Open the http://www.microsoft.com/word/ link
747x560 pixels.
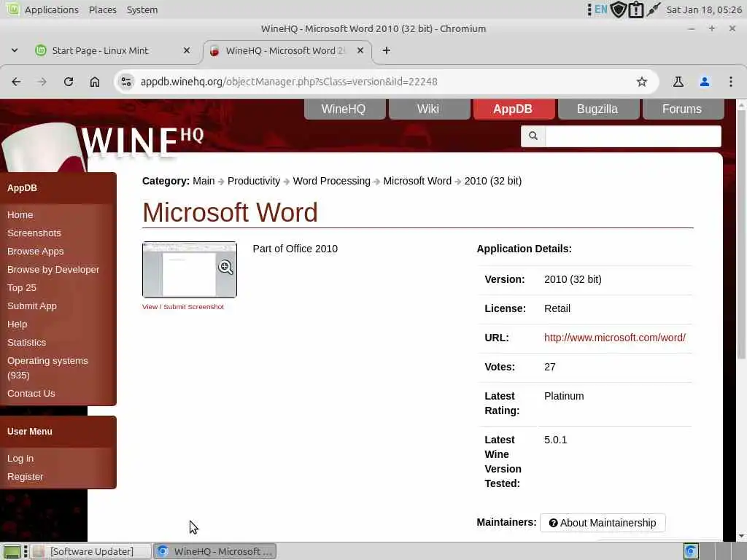click(x=614, y=338)
